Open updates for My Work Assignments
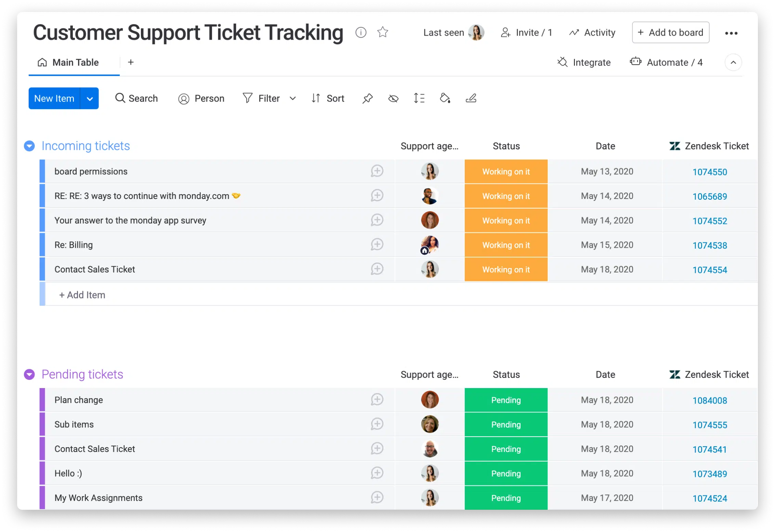Viewport: 775px width, 532px height. tap(377, 497)
